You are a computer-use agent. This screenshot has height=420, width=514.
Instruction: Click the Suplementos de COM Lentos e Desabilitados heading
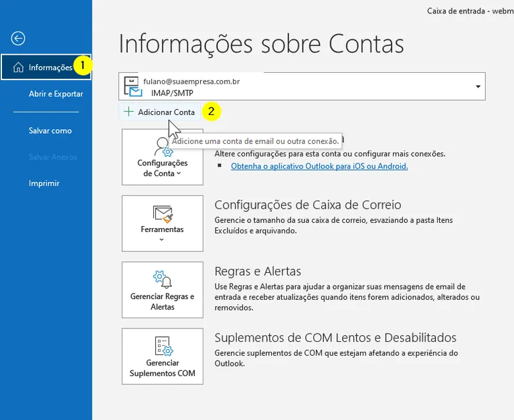click(x=335, y=338)
